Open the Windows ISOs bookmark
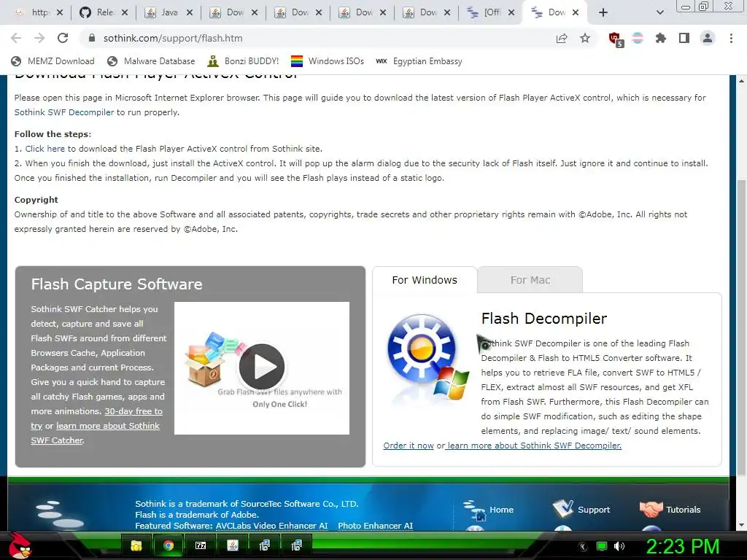 [x=328, y=61]
